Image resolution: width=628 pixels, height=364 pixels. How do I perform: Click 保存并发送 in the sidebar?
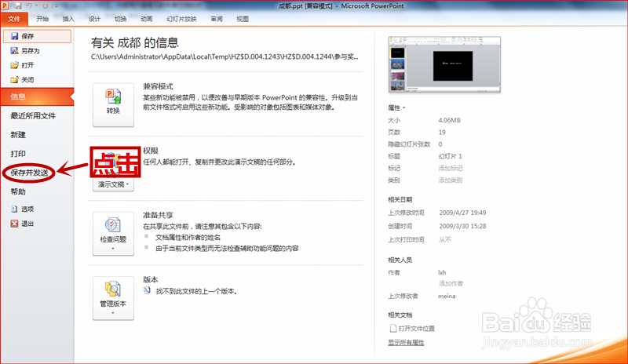pos(29,173)
